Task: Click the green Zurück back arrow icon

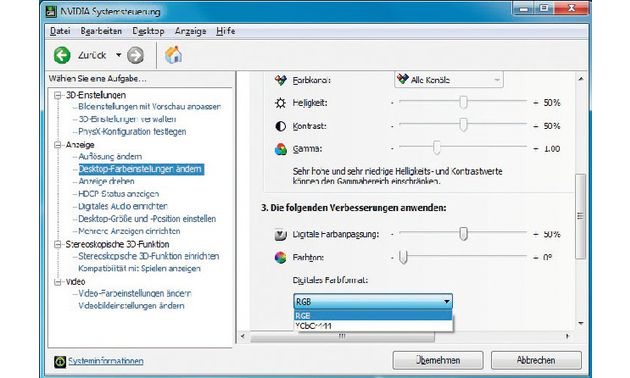Action: (x=62, y=55)
